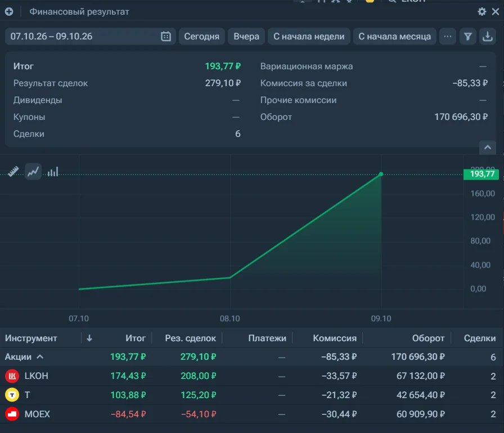Click the Комиссия за сделки value −85,33 ₽
The width and height of the screenshot is (504, 433).
click(x=470, y=83)
